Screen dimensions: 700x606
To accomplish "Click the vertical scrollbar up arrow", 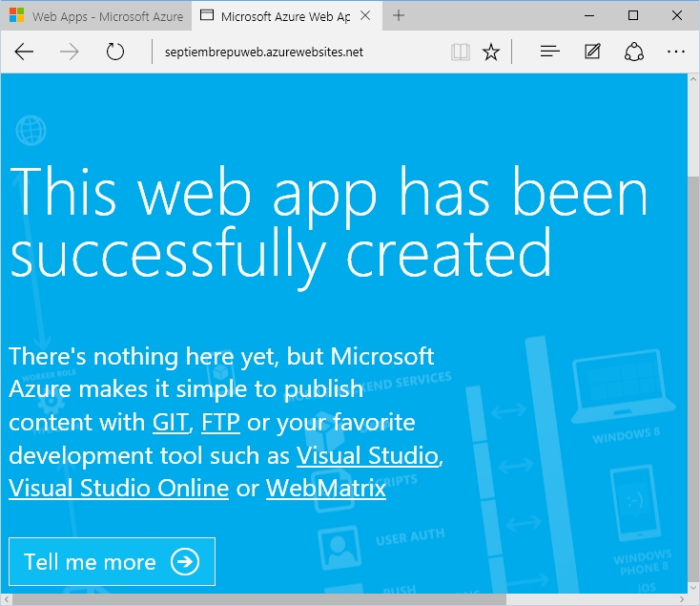I will 693,79.
